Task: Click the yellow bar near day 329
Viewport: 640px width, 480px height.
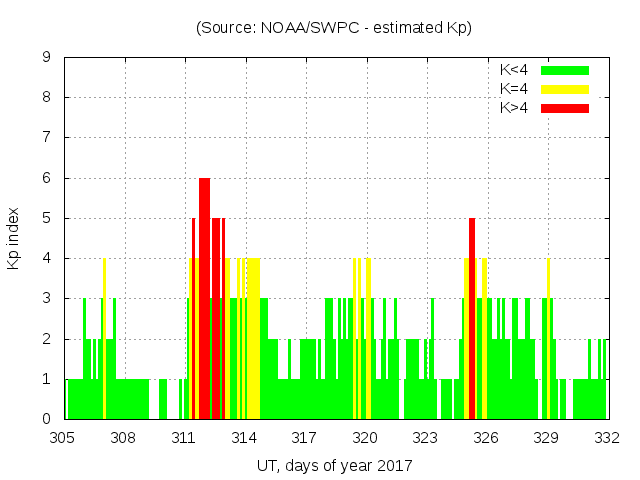Action: tap(548, 338)
